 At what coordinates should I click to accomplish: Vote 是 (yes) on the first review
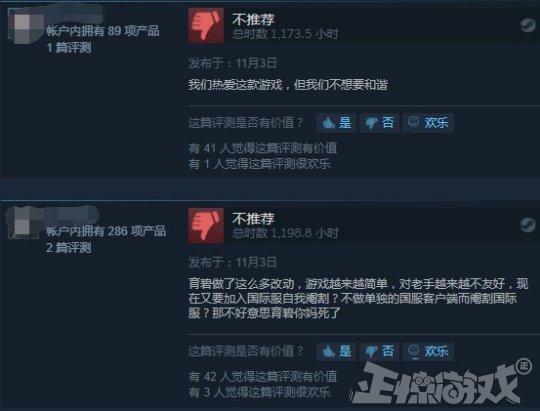pyautogui.click(x=336, y=122)
